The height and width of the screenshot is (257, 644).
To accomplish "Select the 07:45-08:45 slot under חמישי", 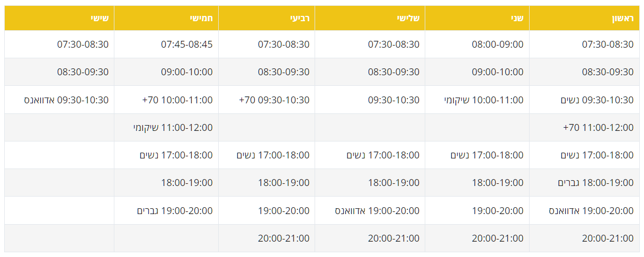I will (186, 45).
